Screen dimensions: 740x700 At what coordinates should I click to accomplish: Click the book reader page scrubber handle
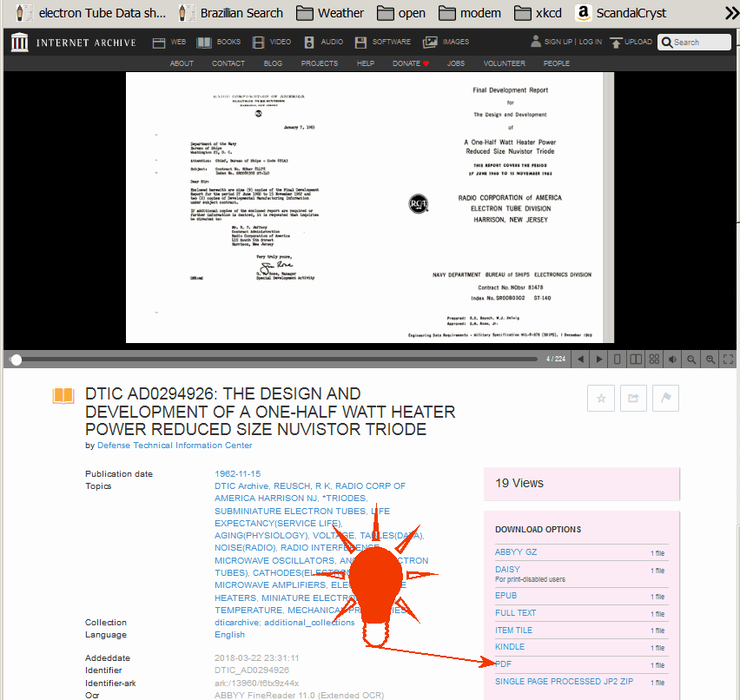tap(17, 360)
